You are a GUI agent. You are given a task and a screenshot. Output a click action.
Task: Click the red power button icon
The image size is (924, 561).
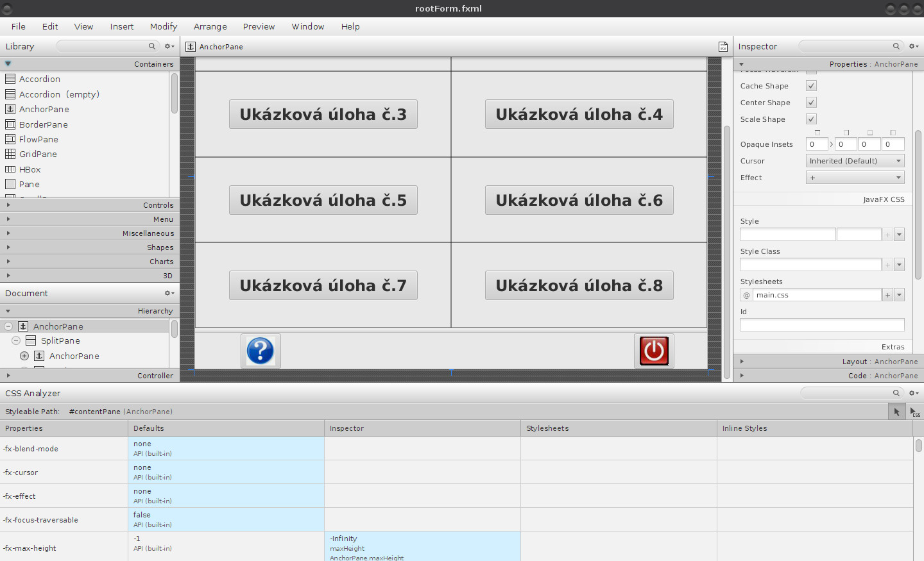[654, 351]
